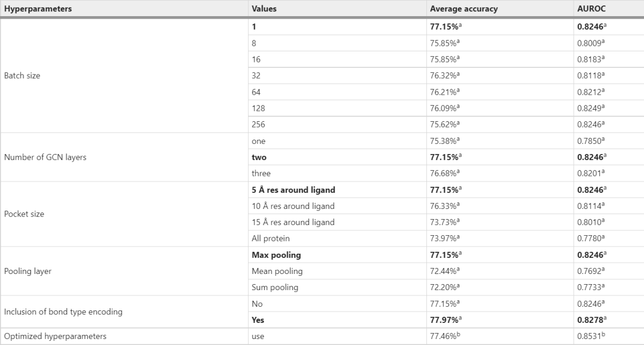Select the 'All protein' pocket size value
644x345 pixels.
[x=271, y=238]
